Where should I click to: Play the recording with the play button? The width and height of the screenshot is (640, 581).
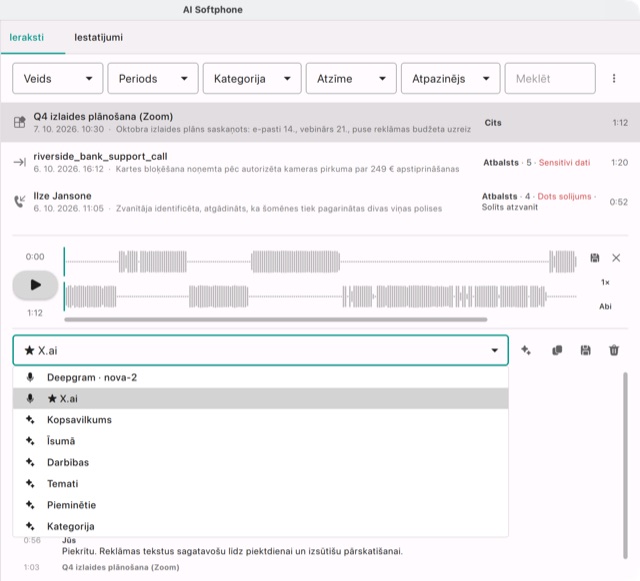pos(35,285)
